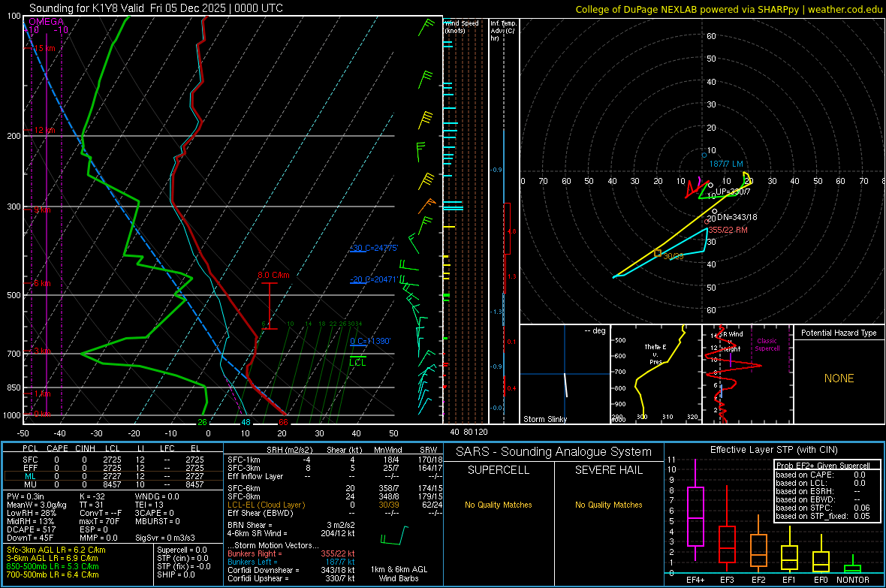The image size is (886, 588).
Task: Select the highlighted ML parcel row
Action: (x=113, y=477)
